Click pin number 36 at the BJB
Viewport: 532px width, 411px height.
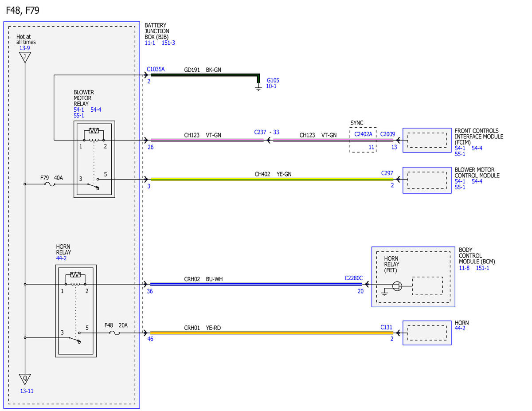point(151,291)
